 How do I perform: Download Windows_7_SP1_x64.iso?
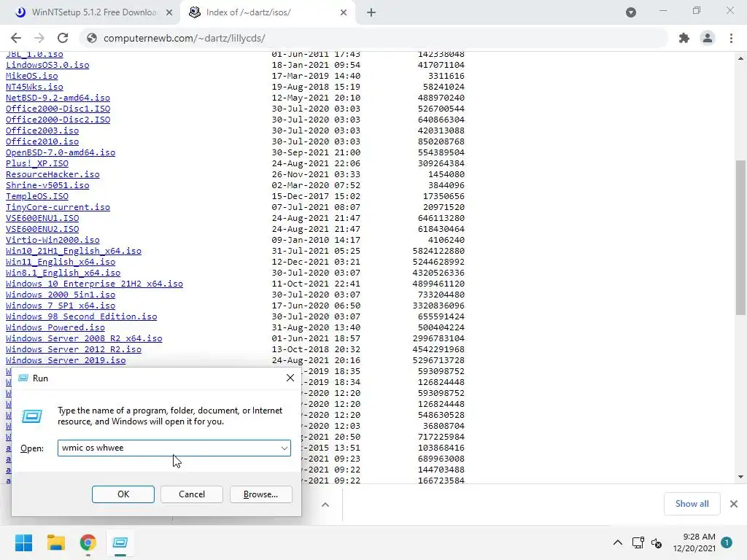pos(61,306)
